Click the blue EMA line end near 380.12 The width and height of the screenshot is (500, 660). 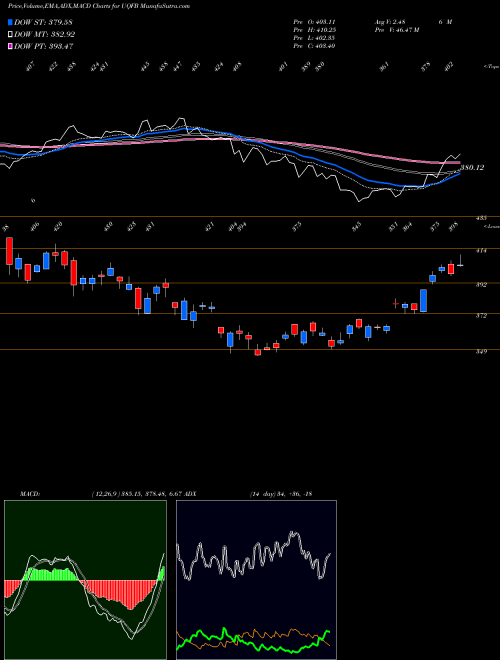458,175
